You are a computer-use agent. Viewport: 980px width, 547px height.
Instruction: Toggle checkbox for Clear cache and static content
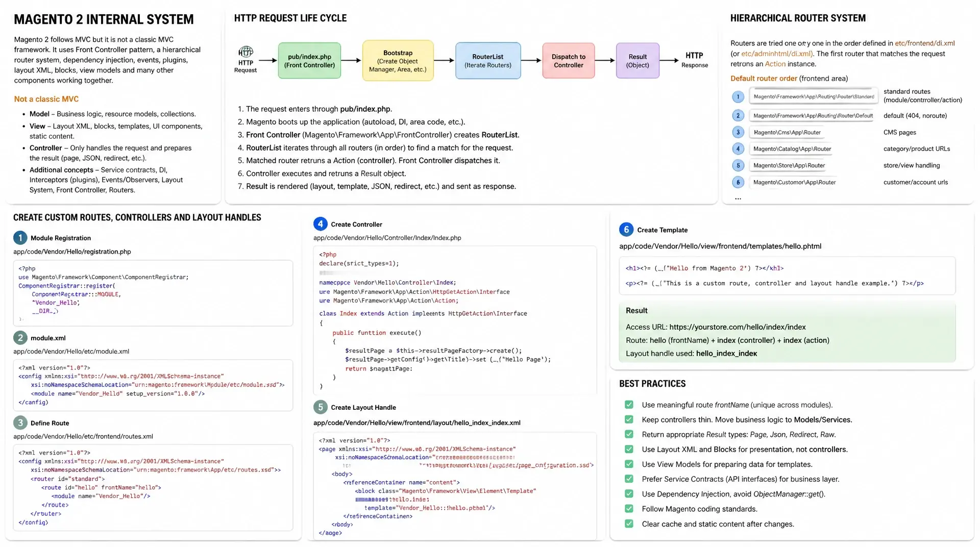pos(629,524)
